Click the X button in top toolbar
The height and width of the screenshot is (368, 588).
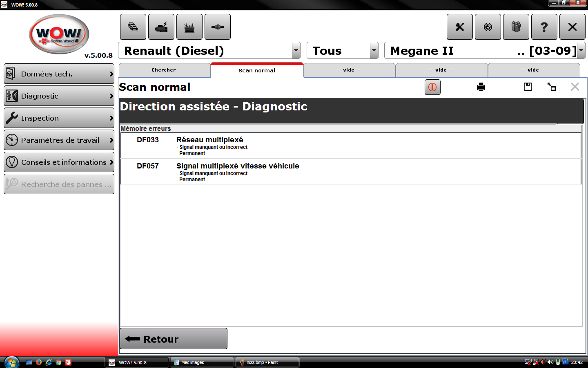pos(572,27)
